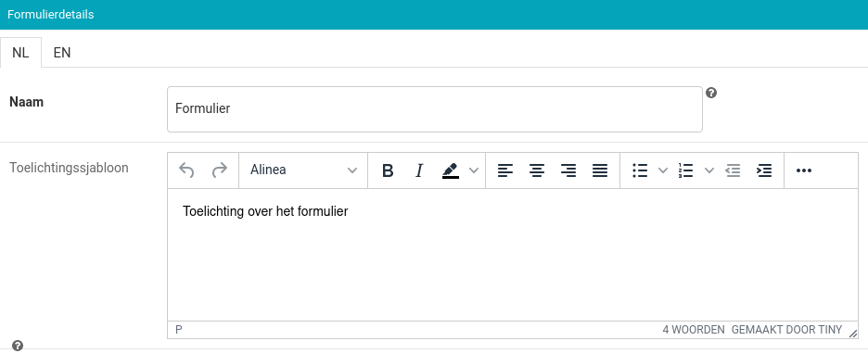Insert a numbered list
This screenshot has width=868, height=353.
pyautogui.click(x=686, y=170)
